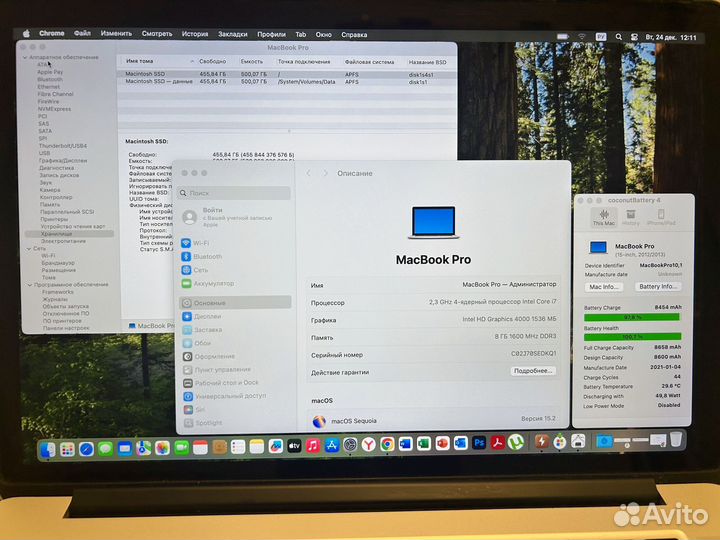720x540 pixels.
Task: Open Music app in the Dock
Action: [313, 445]
